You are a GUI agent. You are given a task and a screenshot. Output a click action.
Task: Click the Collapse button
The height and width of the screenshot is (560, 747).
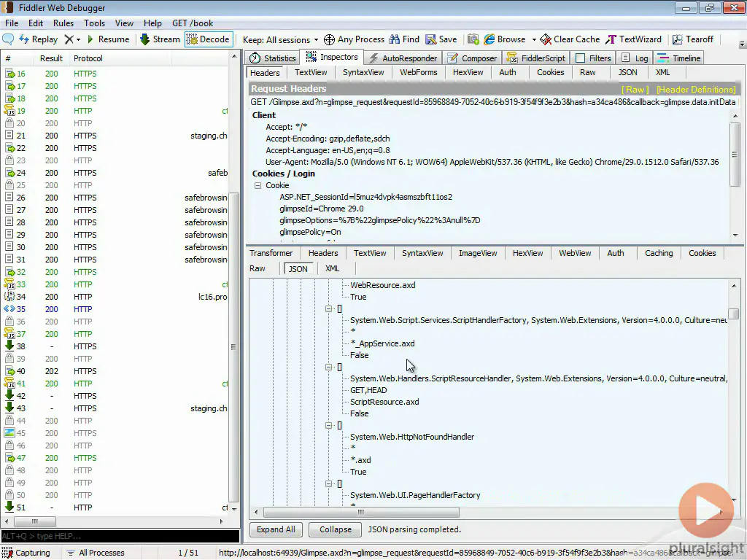pyautogui.click(x=336, y=529)
